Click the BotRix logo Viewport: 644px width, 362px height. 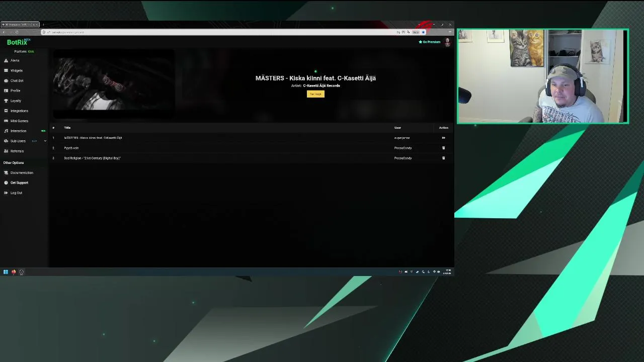[x=18, y=42]
